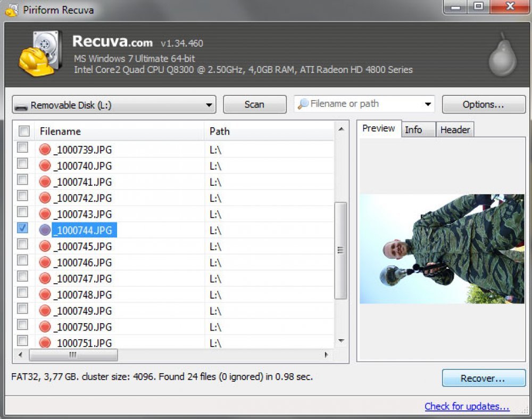Open the Removable Disk (L:) drive dropdown
This screenshot has width=532, height=419.
coord(114,104)
